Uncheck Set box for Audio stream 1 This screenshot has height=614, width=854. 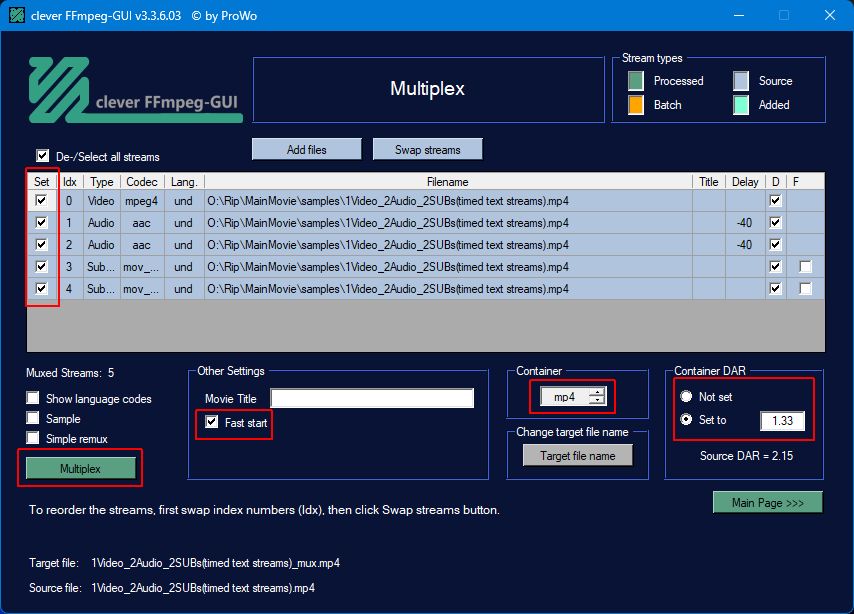[x=41, y=222]
